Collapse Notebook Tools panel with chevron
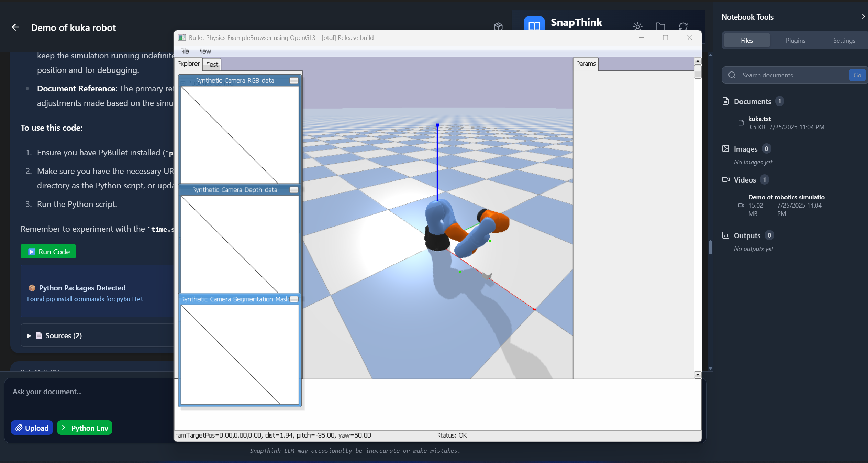Screen dimensions: 868x463 (x=863, y=16)
